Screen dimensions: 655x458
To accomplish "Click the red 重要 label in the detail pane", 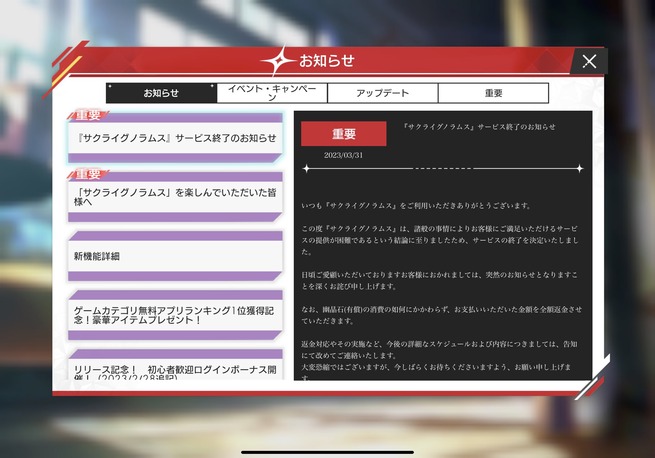I will pyautogui.click(x=344, y=134).
